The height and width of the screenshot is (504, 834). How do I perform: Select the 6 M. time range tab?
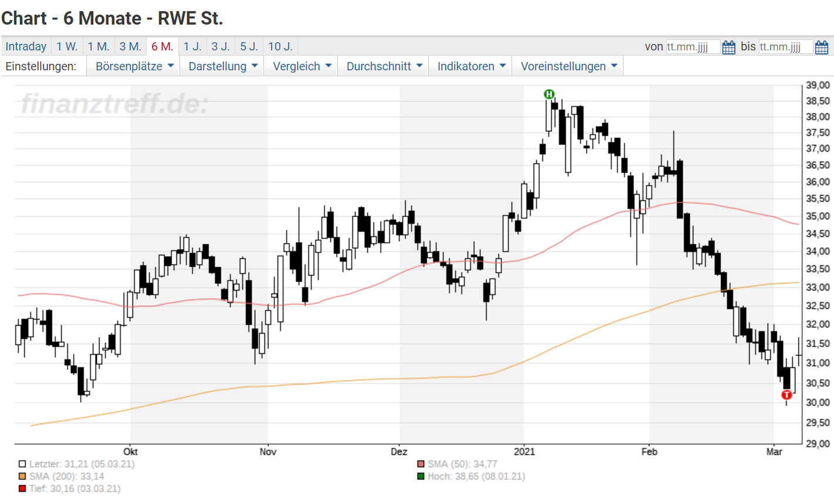[162, 46]
